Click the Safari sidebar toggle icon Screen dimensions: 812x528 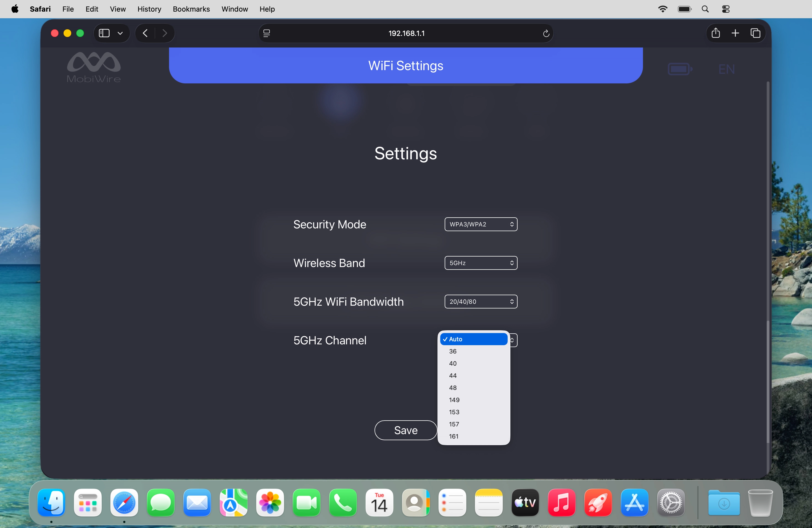pyautogui.click(x=104, y=33)
